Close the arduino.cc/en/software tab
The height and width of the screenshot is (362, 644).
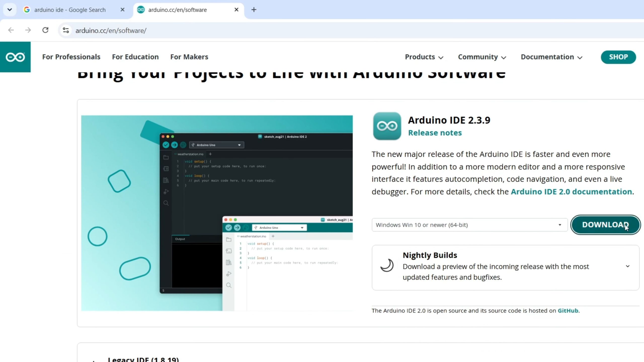[236, 10]
